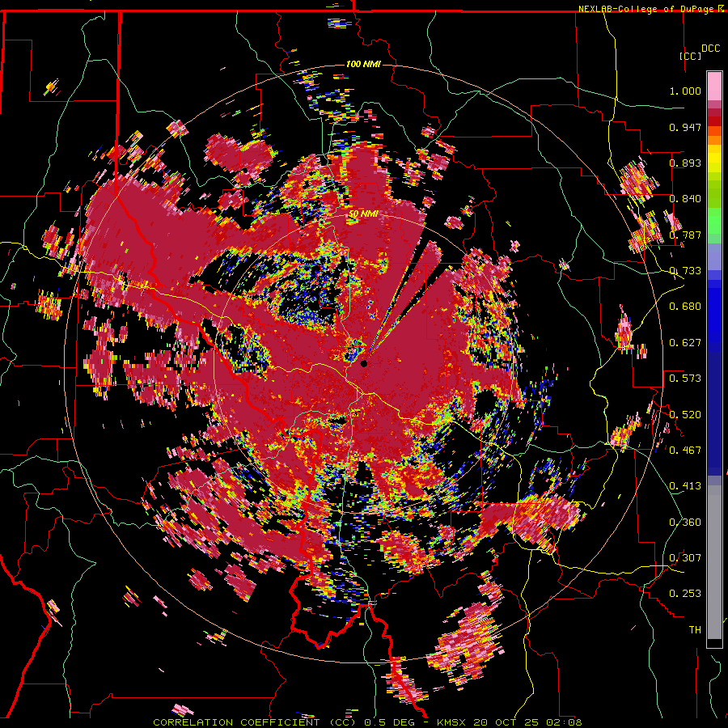Click the black radar site dot
Screen dimensions: 728x728
[363, 363]
